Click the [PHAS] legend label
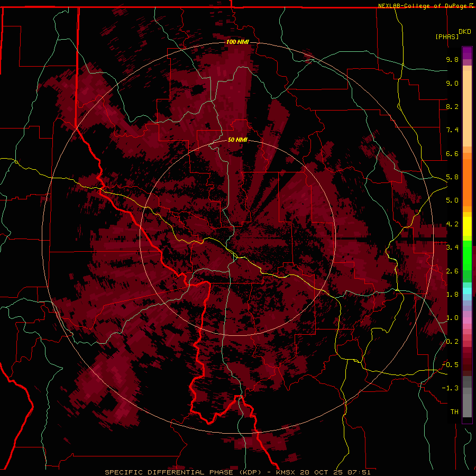This screenshot has height=476, width=476. [447, 36]
